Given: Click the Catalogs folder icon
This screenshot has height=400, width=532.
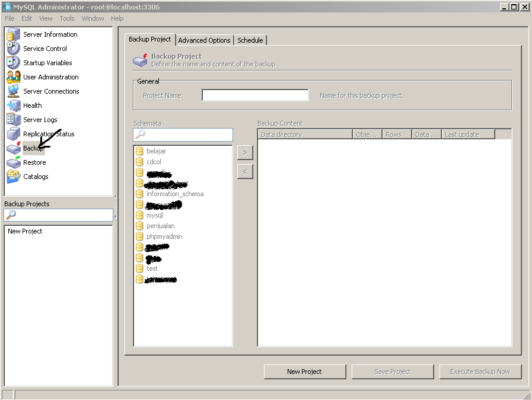Looking at the screenshot, I should click(14, 177).
